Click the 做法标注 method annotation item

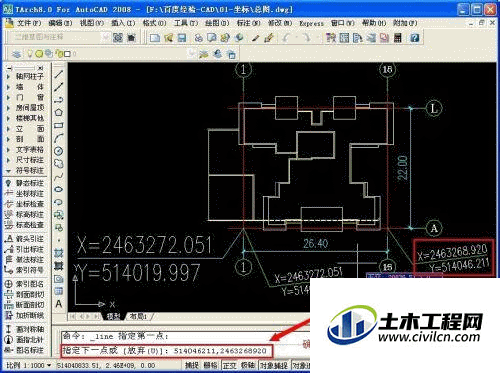24,259
